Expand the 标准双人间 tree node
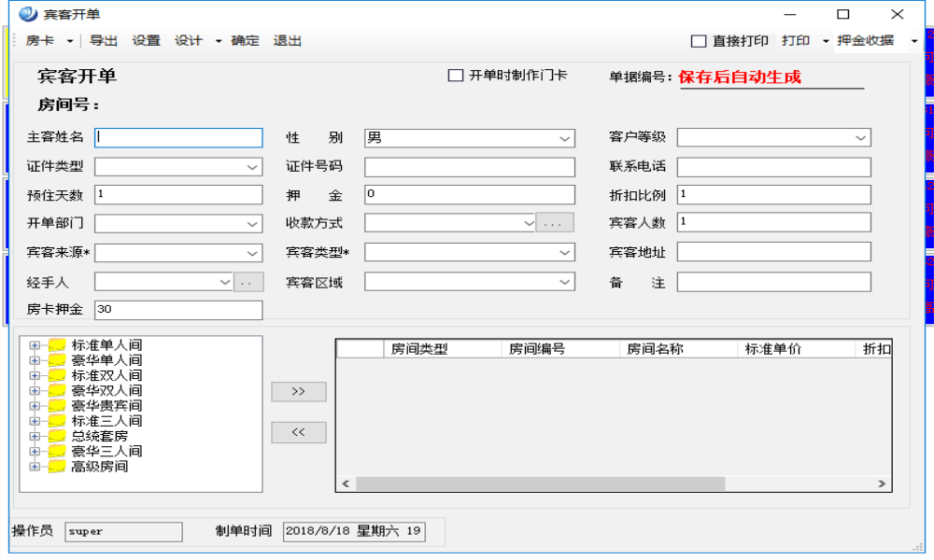Image resolution: width=934 pixels, height=560 pixels. (x=35, y=375)
